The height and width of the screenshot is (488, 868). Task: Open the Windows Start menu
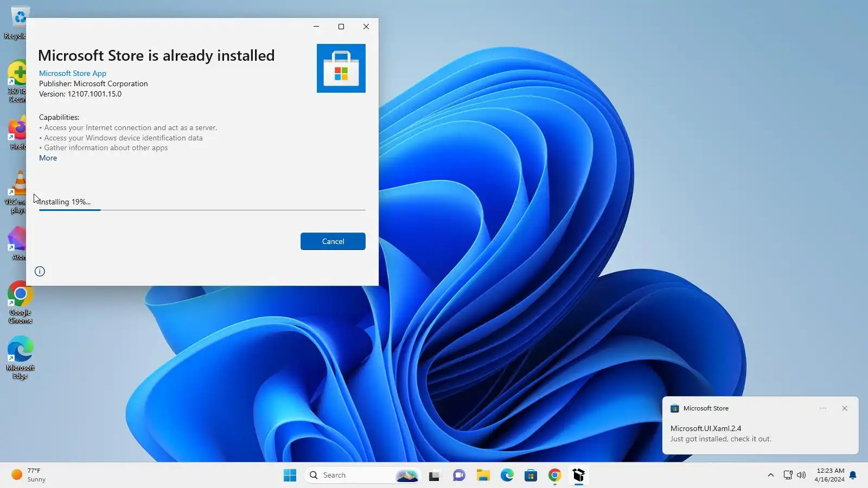pos(290,476)
